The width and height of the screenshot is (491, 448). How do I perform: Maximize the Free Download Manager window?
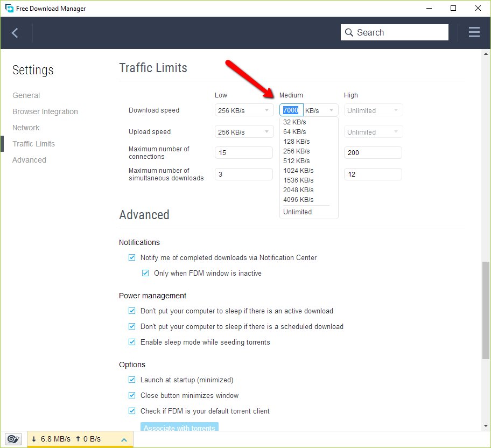coord(453,8)
